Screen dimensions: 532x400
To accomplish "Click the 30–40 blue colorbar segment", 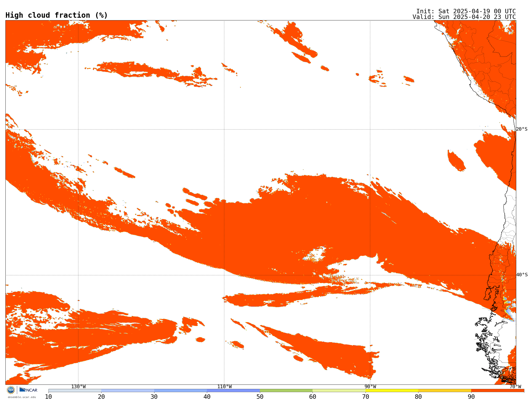I will (181, 391).
